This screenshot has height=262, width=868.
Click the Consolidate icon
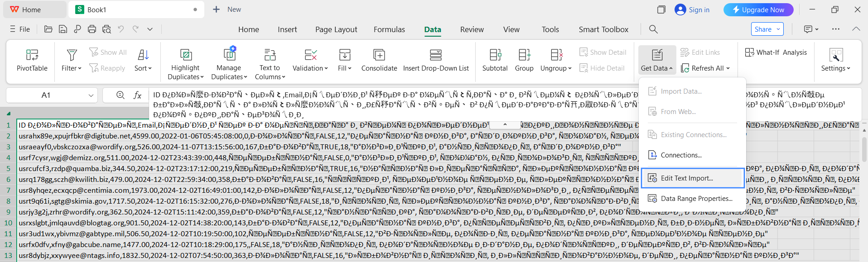pyautogui.click(x=379, y=55)
